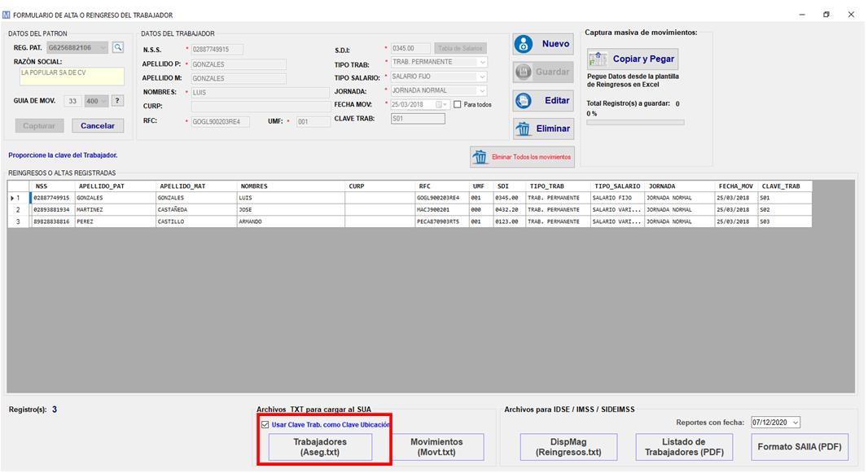The height and width of the screenshot is (473, 868).
Task: Generate the Movimientos (Movt.txt) file
Action: pyautogui.click(x=436, y=447)
